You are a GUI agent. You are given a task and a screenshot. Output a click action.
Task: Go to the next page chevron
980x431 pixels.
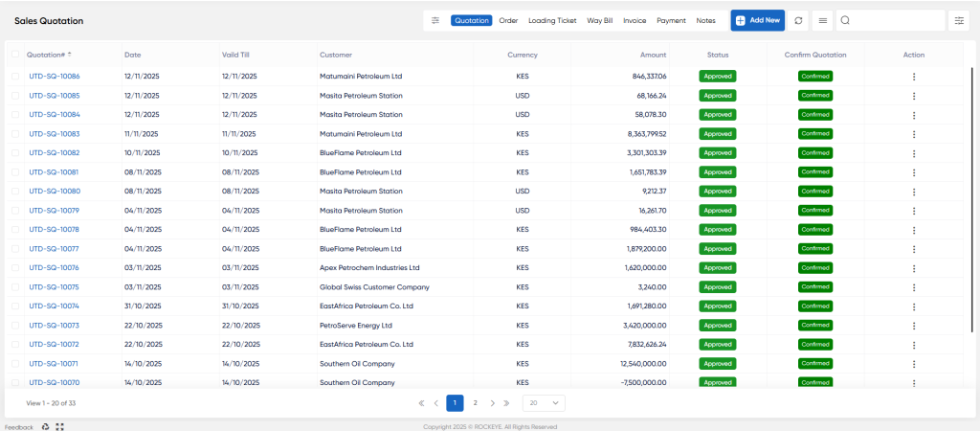493,403
